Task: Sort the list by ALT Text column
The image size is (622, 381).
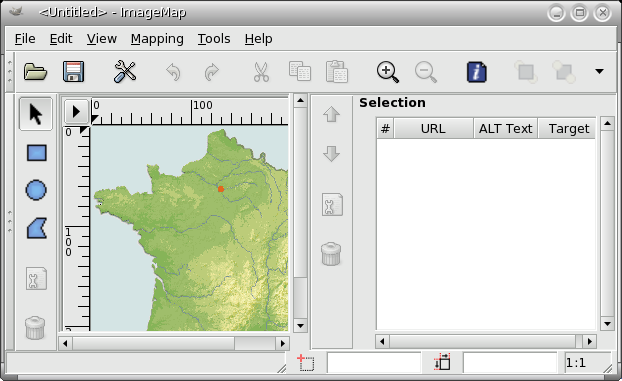Action: (x=505, y=128)
